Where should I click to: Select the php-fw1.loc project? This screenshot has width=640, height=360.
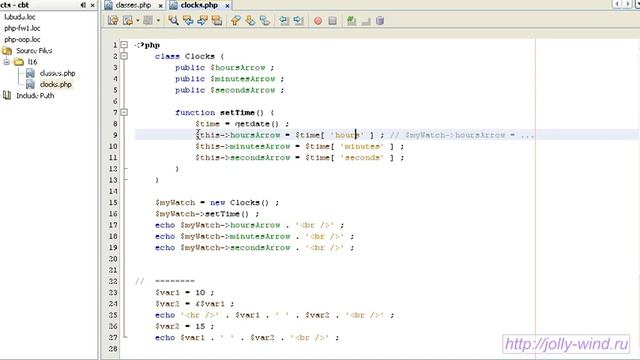click(22, 28)
